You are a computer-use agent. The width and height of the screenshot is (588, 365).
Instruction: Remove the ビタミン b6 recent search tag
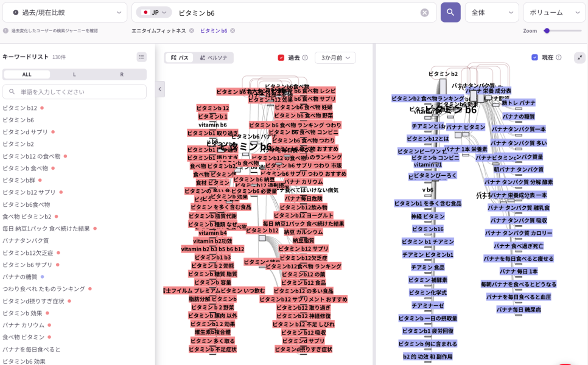[x=233, y=30]
